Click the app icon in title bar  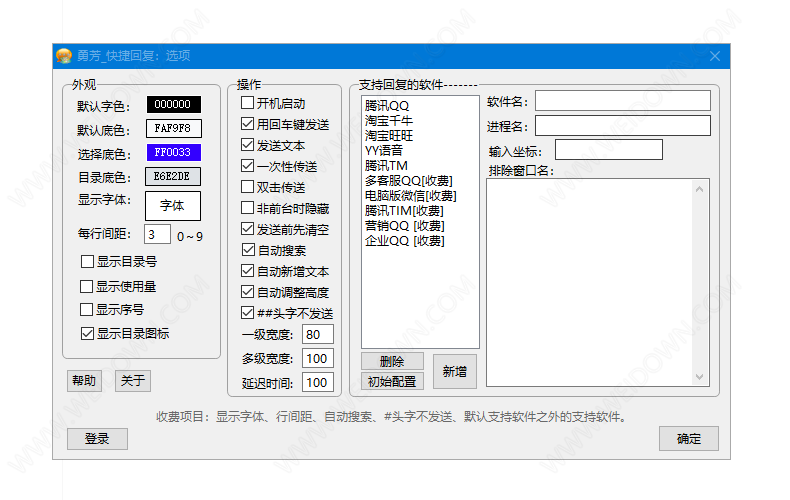(x=63, y=56)
